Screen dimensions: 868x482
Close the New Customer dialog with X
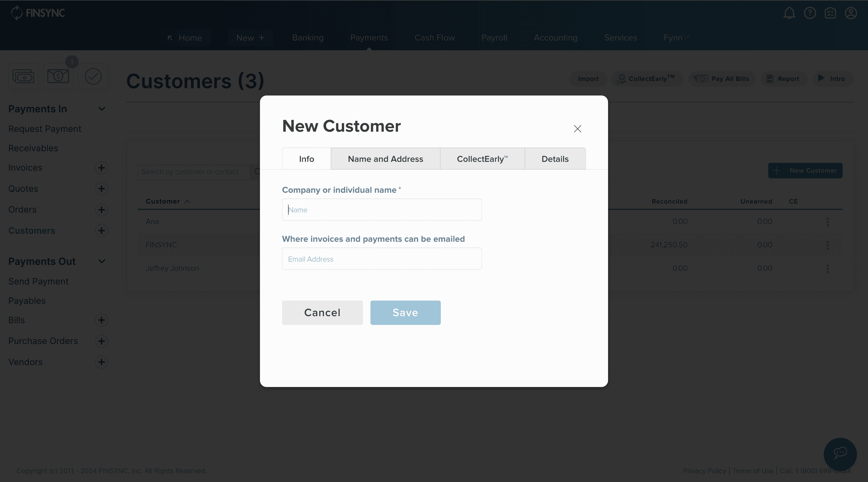tap(577, 129)
